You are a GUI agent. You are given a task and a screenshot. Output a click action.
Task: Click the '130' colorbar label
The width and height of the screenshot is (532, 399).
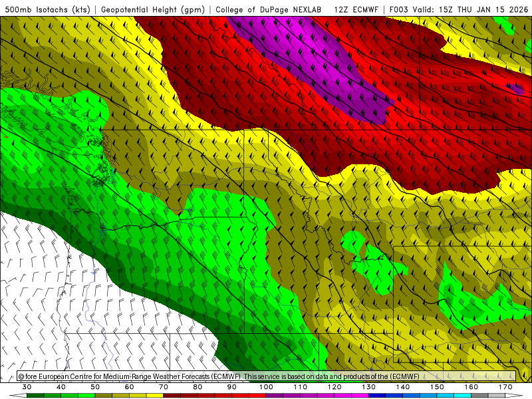(369, 387)
